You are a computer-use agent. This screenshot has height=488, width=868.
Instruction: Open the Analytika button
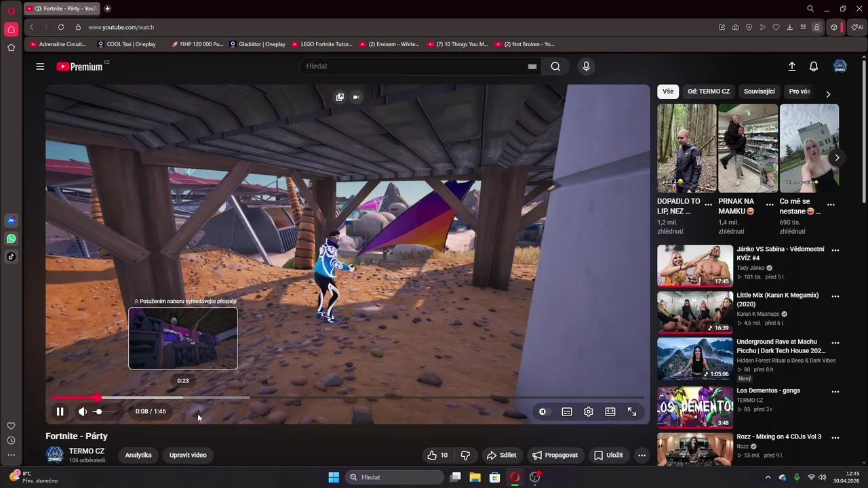tap(138, 455)
